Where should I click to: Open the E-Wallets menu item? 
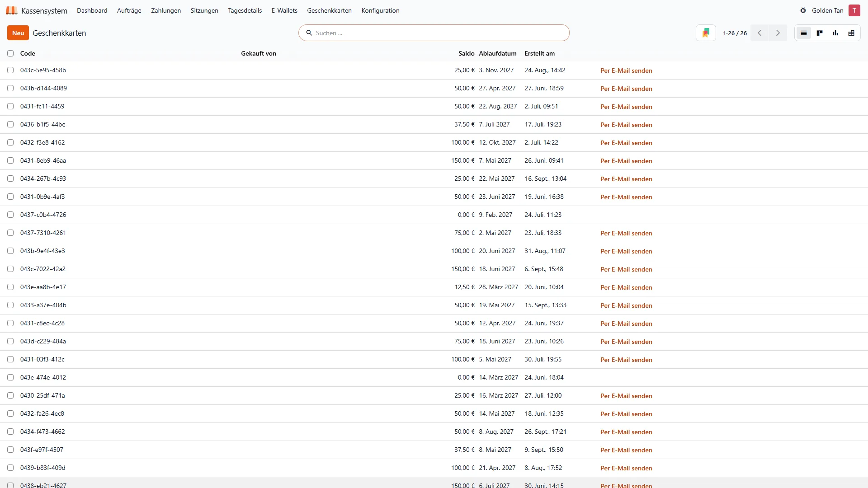pos(284,10)
